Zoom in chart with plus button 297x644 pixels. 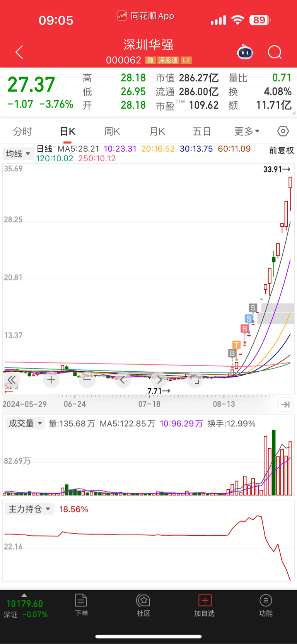(x=51, y=380)
